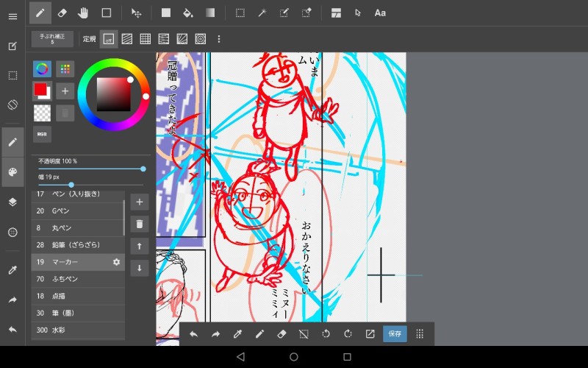Select the paint bucket tool
Viewport: 588px width, 368px height.
188,13
